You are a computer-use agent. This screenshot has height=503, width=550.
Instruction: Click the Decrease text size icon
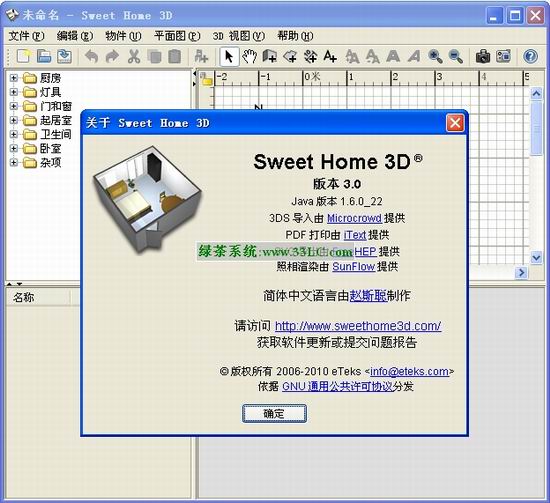(x=373, y=56)
